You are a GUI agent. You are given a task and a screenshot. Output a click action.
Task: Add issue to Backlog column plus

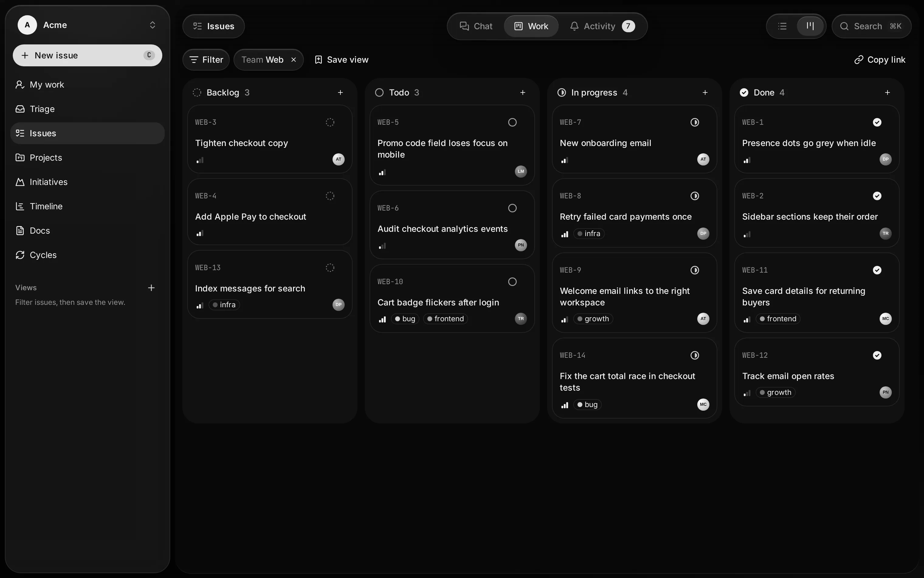click(340, 92)
